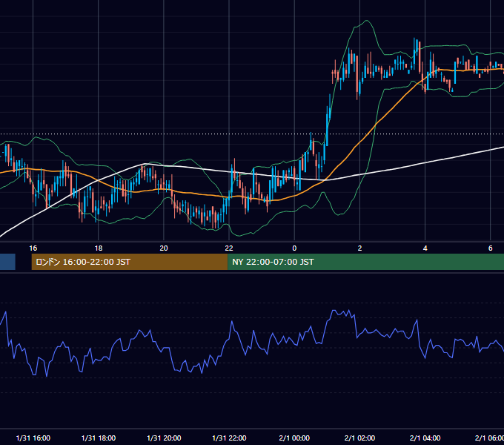Click the 1/31 22:00 date label

(x=229, y=438)
